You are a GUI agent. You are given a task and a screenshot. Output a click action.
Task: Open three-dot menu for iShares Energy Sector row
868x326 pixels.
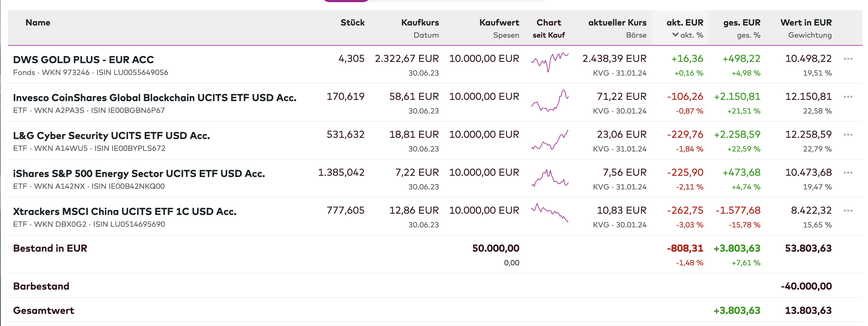point(848,173)
